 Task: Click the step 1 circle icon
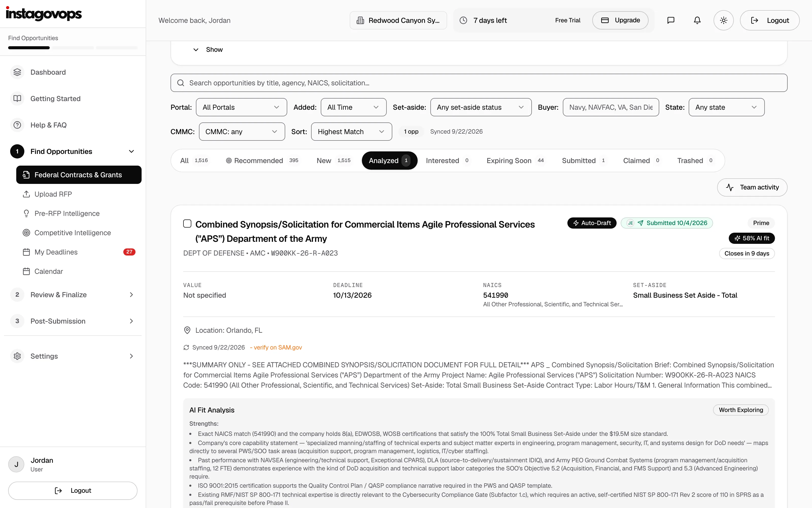pyautogui.click(x=17, y=152)
